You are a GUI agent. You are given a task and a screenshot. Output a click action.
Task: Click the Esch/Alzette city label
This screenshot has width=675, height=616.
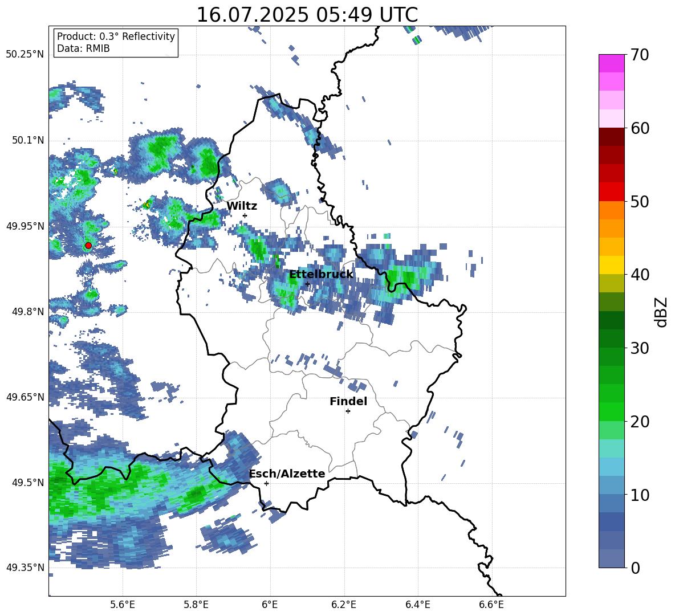pos(287,474)
